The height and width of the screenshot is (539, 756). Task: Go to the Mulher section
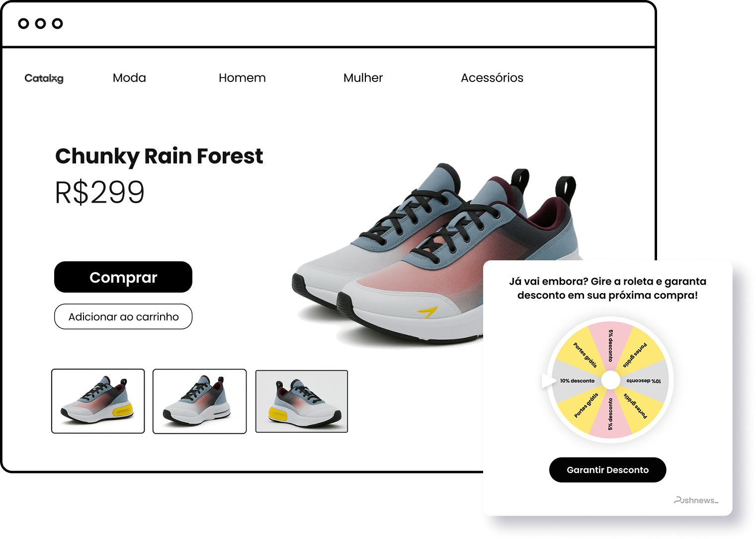tap(363, 78)
